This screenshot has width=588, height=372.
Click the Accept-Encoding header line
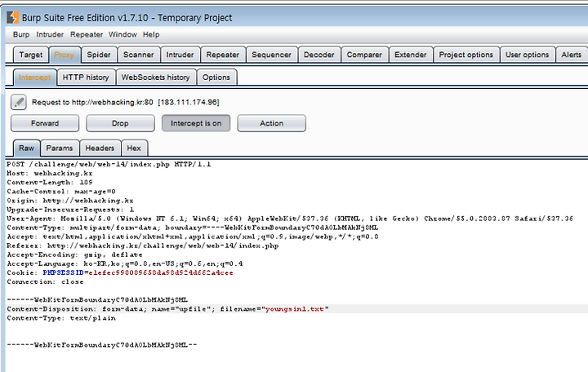[x=74, y=255]
